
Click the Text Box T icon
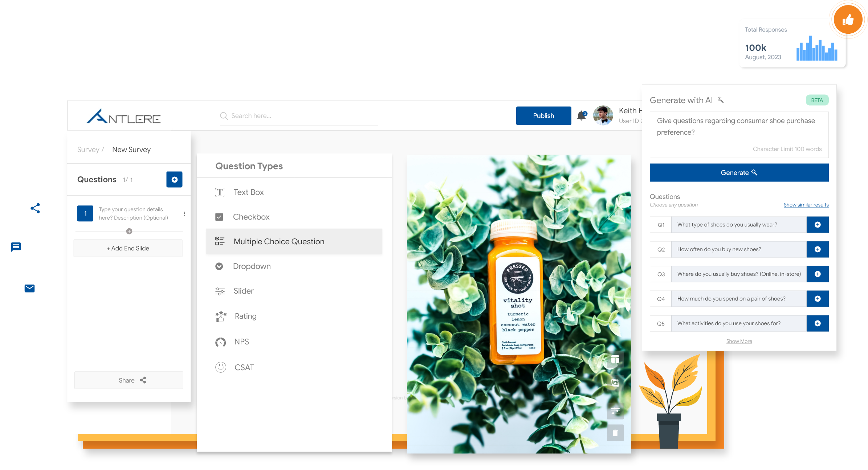point(220,192)
